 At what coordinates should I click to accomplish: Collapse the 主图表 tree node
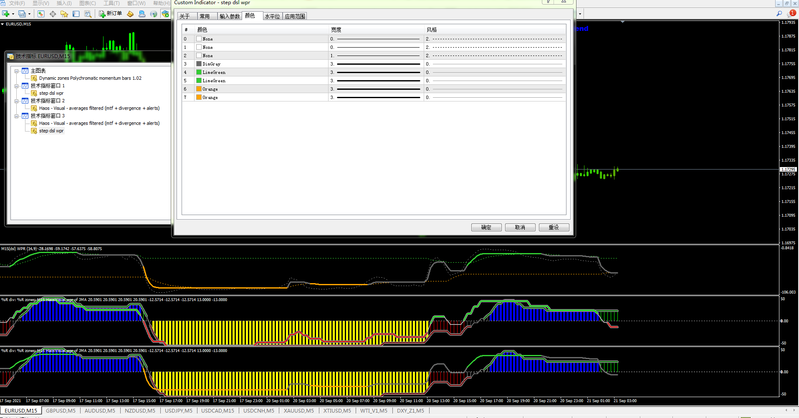(17, 71)
